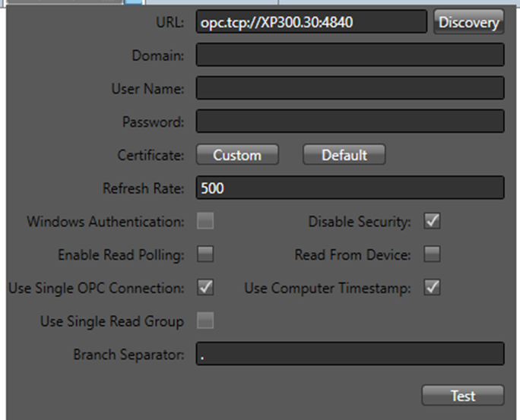
Task: Tick the Use Single Read Group checkbox
Action: click(205, 321)
